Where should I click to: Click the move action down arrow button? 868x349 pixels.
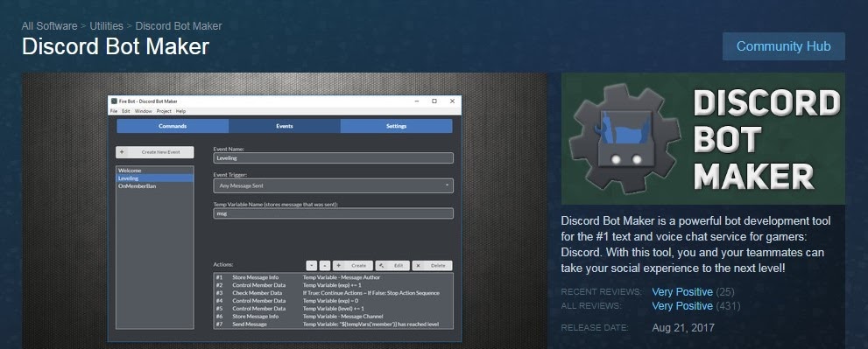[x=312, y=266]
